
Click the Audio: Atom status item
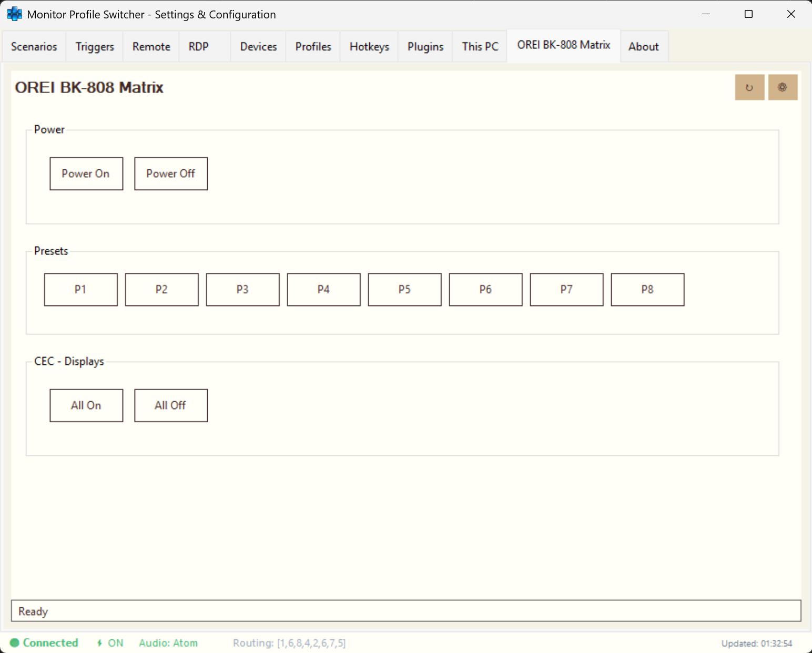pyautogui.click(x=168, y=642)
